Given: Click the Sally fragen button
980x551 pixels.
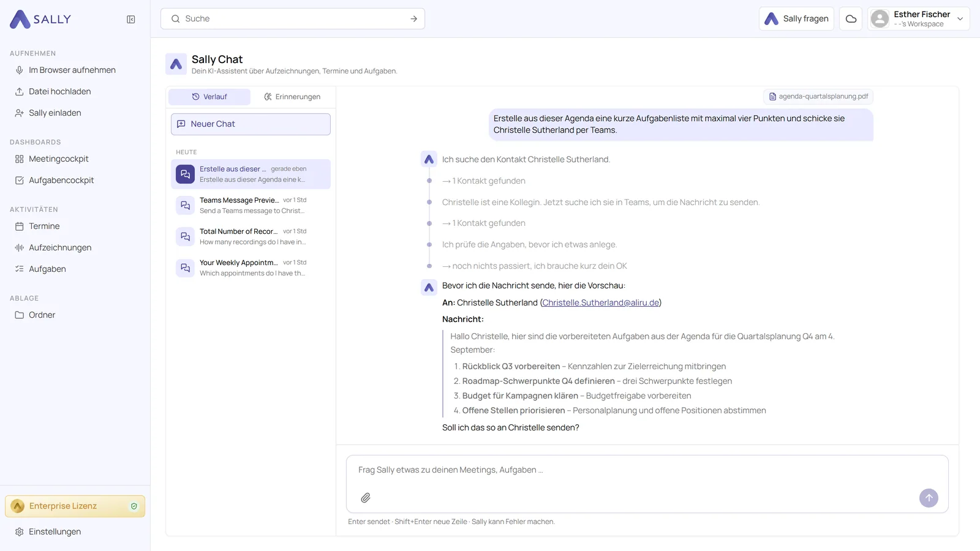Looking at the screenshot, I should (796, 19).
